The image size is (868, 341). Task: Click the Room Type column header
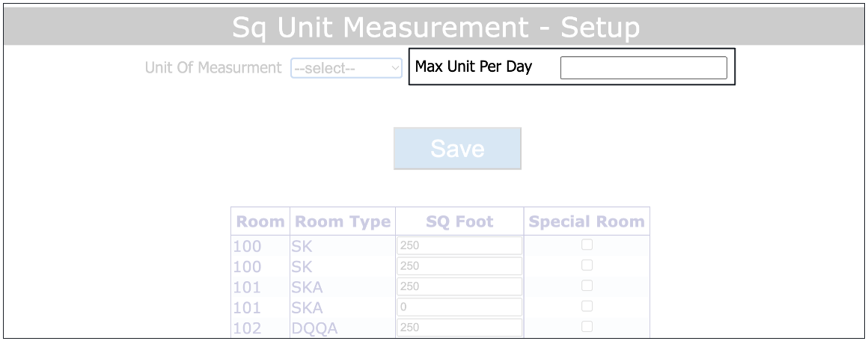point(343,221)
